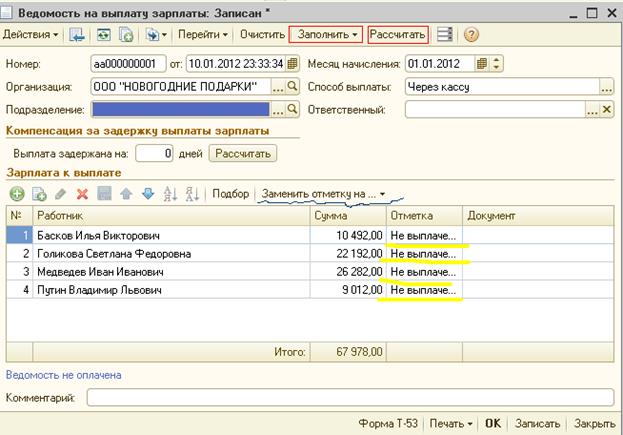Click the red Delete row icon

click(82, 193)
